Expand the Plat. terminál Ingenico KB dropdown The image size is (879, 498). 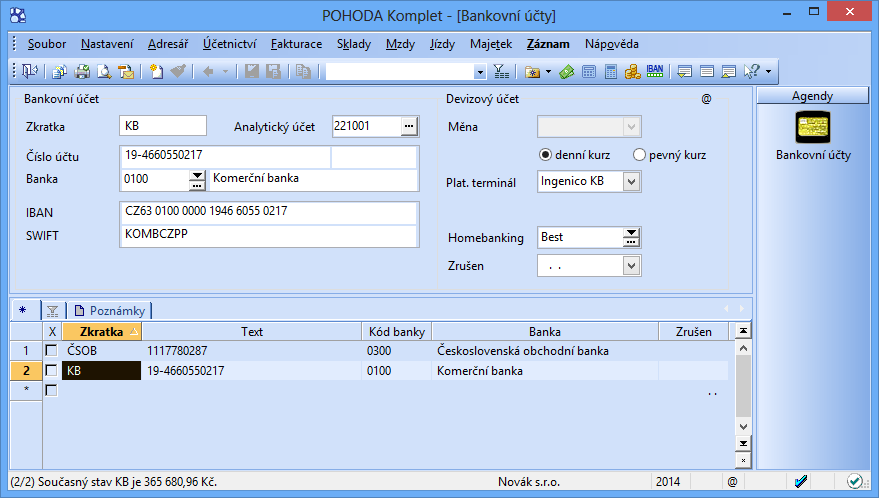pos(631,182)
